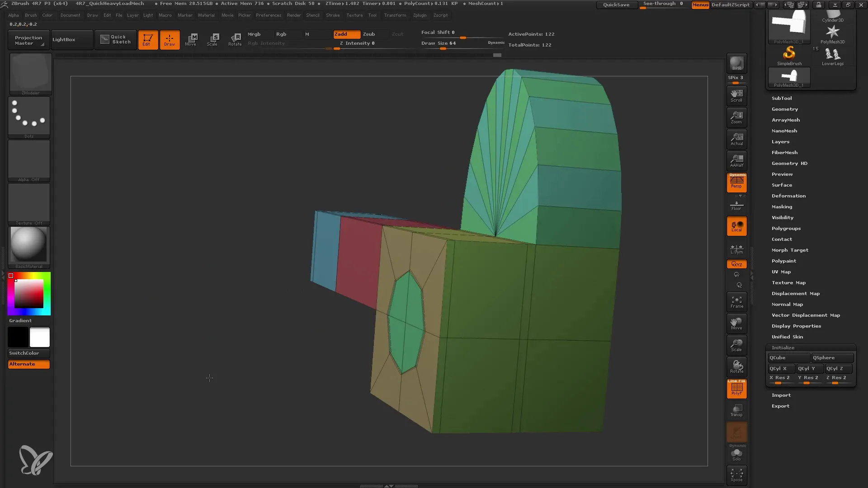Open the Alpha Off selector
This screenshot has width=868, height=488.
tap(29, 160)
